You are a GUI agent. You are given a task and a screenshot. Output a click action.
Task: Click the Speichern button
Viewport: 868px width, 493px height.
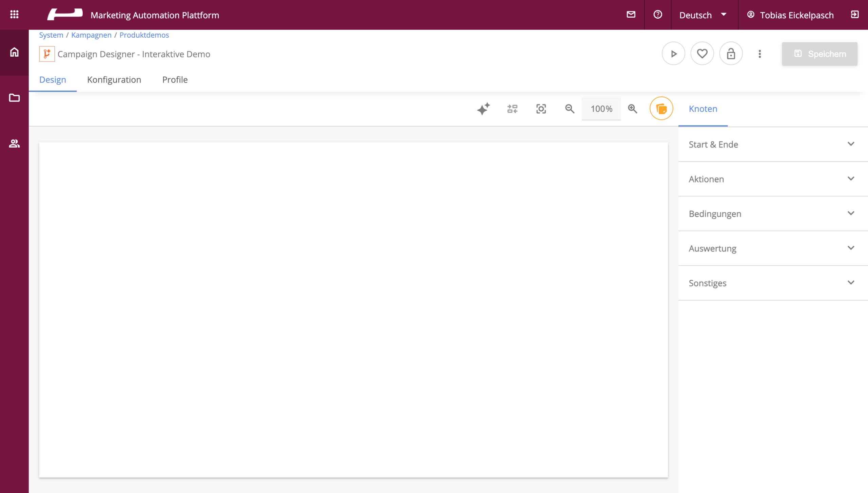tap(819, 54)
